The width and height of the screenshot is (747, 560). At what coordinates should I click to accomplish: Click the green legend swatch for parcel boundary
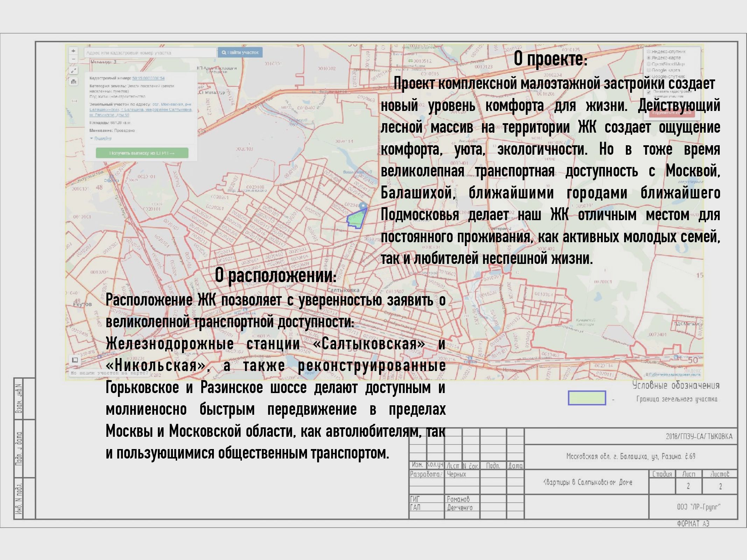pyautogui.click(x=587, y=398)
